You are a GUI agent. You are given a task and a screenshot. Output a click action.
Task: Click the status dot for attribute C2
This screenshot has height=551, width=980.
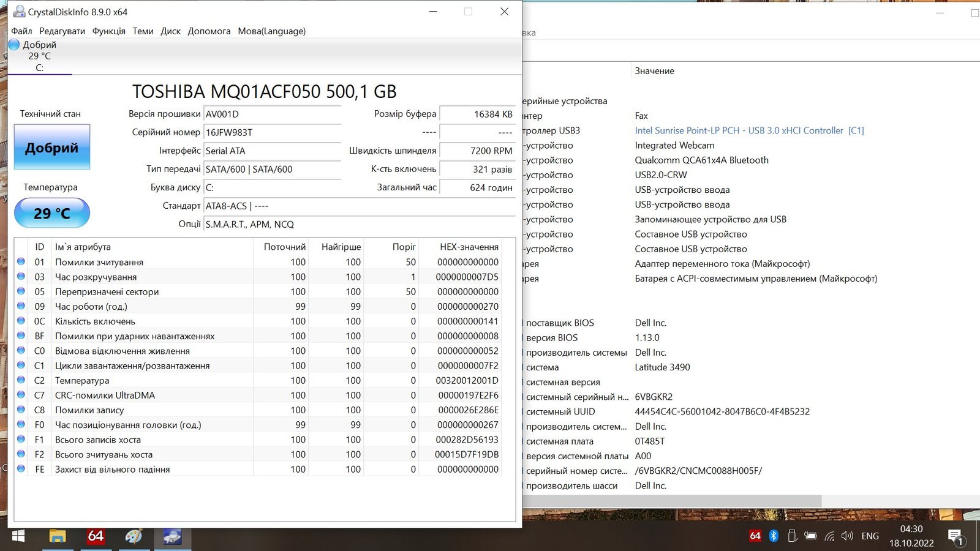[x=21, y=380]
